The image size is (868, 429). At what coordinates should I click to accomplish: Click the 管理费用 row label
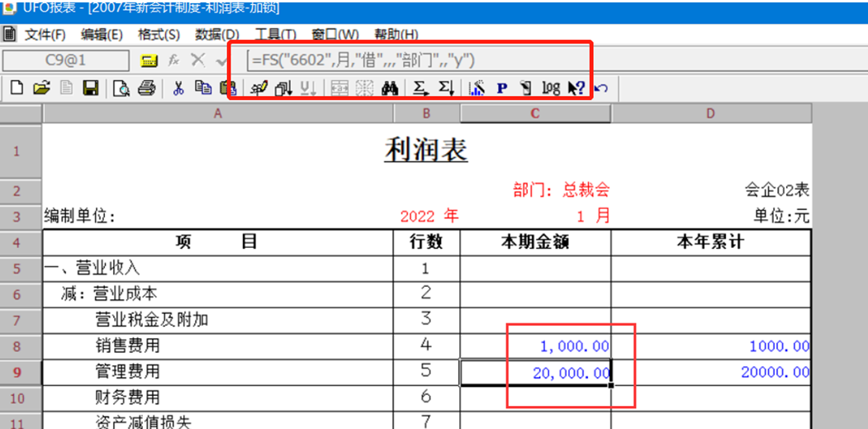[x=127, y=370]
